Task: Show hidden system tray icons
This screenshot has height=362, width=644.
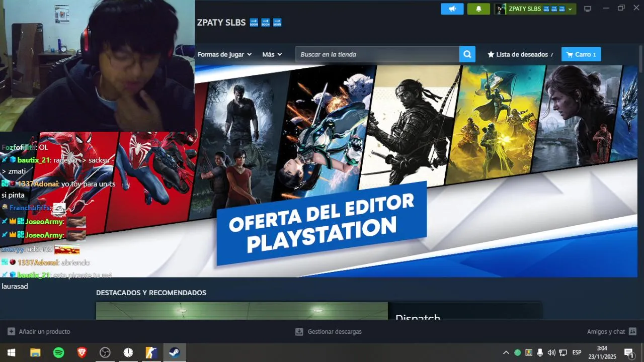Action: click(506, 352)
